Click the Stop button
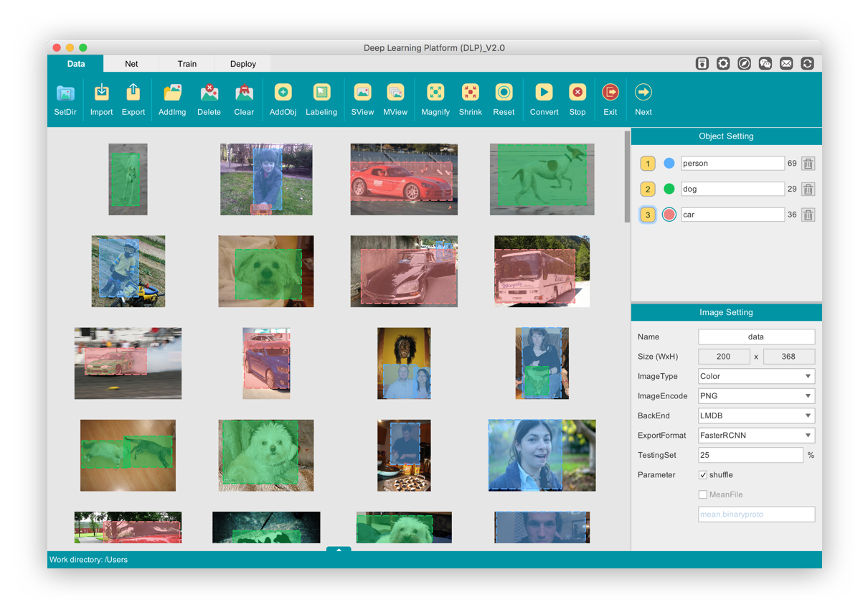 pos(577,93)
